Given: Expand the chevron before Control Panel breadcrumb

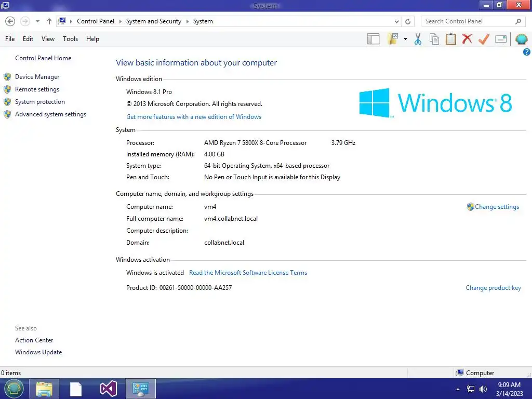Looking at the screenshot, I should (71, 21).
